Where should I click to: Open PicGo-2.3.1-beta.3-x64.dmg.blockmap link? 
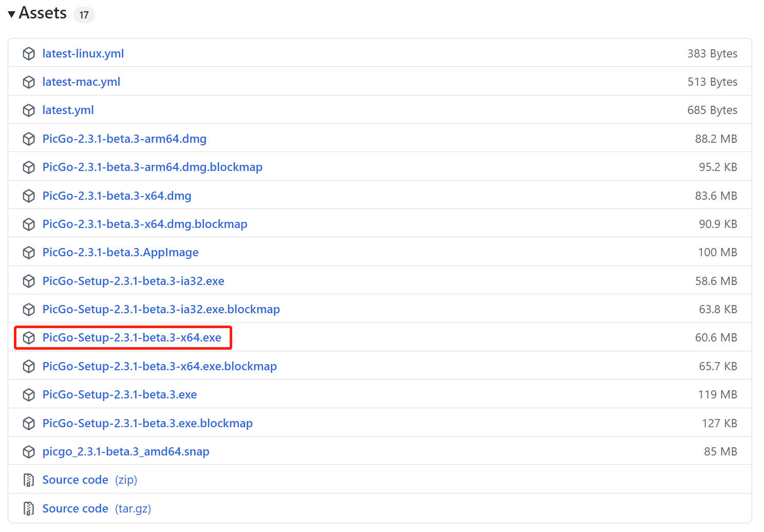pos(145,224)
